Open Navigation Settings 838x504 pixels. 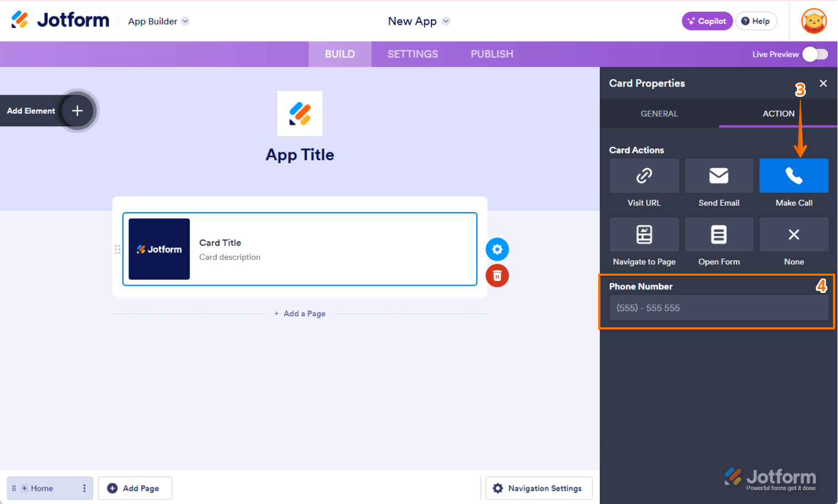[x=539, y=488]
